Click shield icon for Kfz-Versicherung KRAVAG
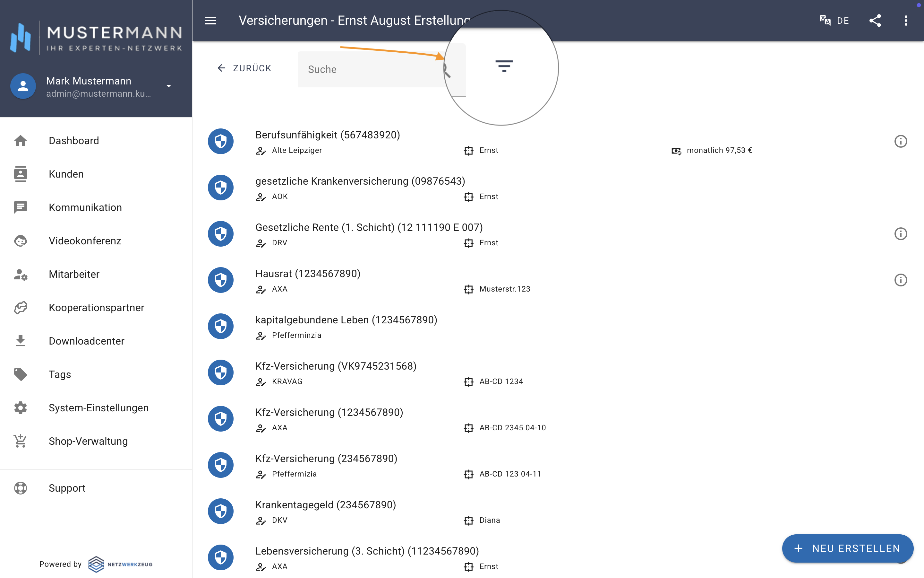This screenshot has width=924, height=578. (x=221, y=373)
